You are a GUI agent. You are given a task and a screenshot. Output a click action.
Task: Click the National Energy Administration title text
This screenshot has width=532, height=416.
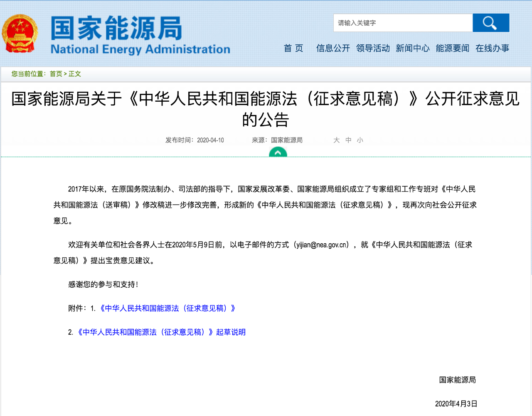pyautogui.click(x=140, y=49)
